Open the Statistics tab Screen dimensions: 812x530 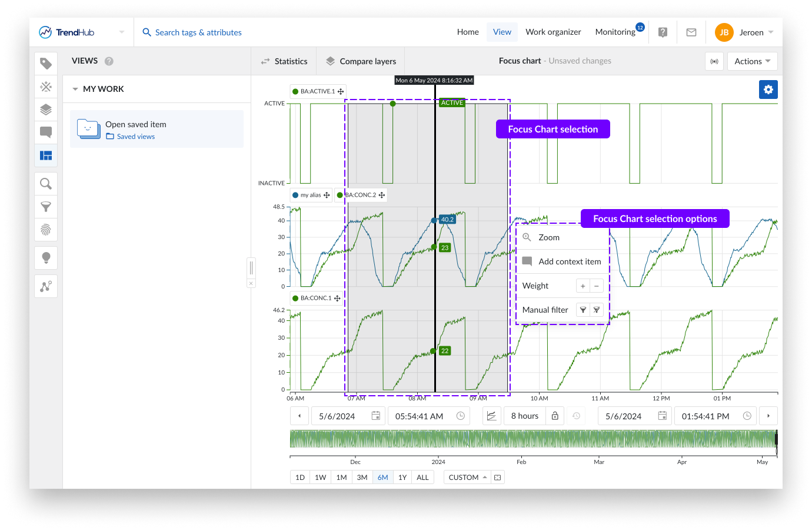[x=284, y=61]
